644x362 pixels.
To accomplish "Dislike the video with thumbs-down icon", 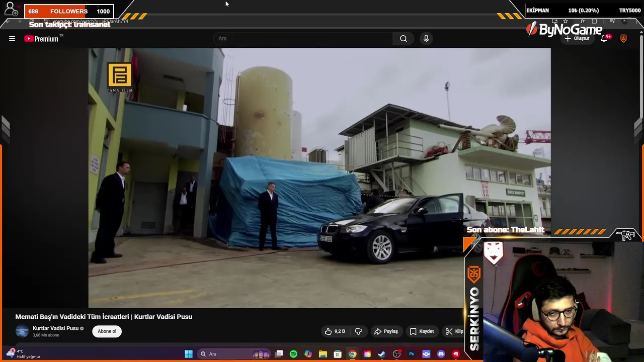I will coord(358,331).
